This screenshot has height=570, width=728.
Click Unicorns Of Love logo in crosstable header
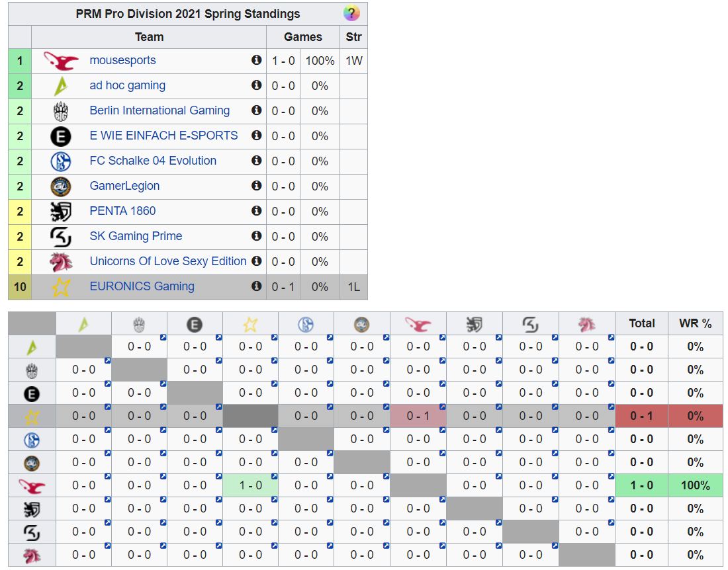586,324
